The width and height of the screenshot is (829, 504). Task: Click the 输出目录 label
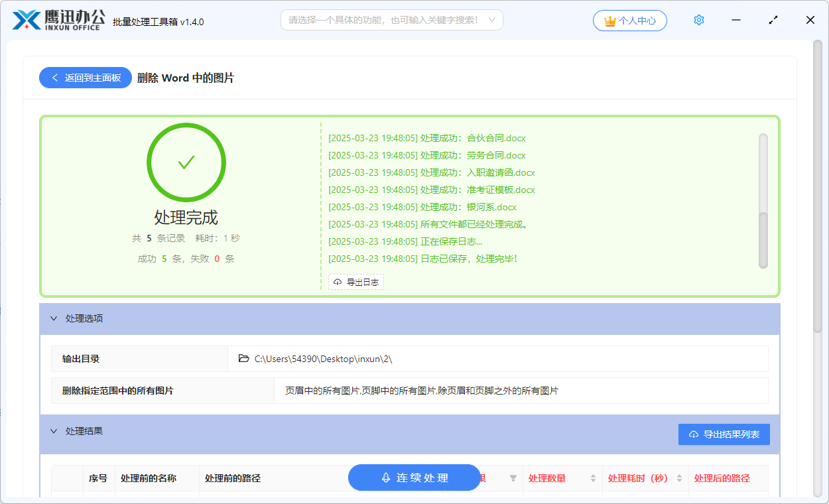[81, 359]
